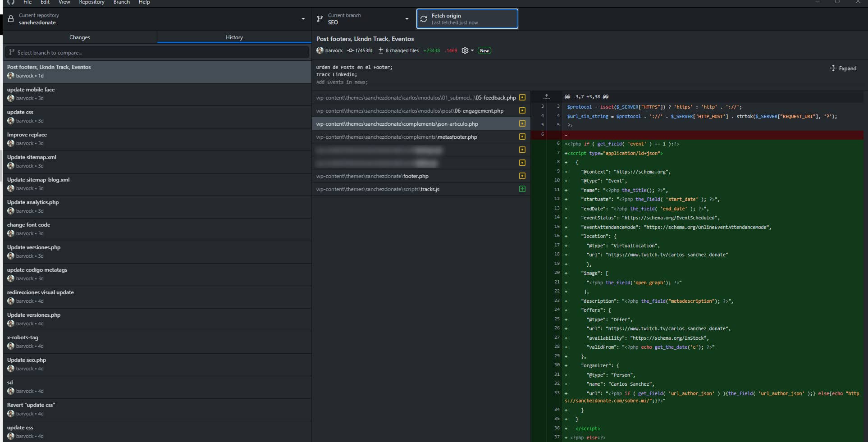Click the deleted diff line 6

[697, 135]
